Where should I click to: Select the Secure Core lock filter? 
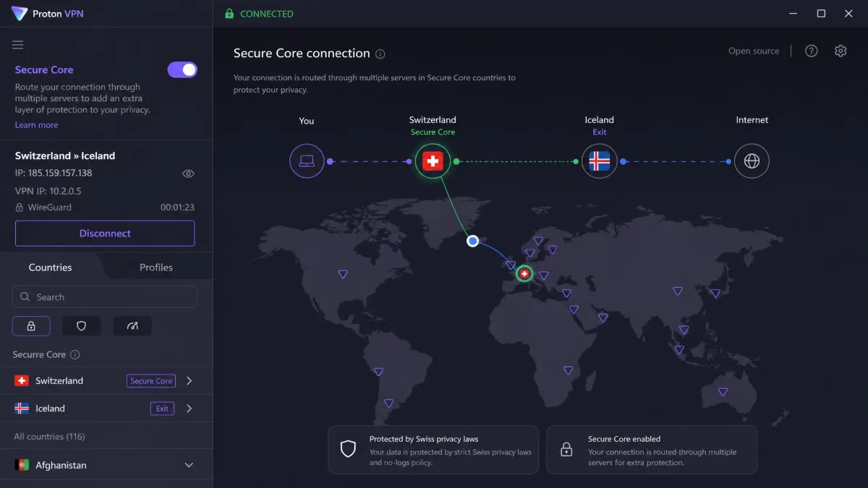coord(31,326)
